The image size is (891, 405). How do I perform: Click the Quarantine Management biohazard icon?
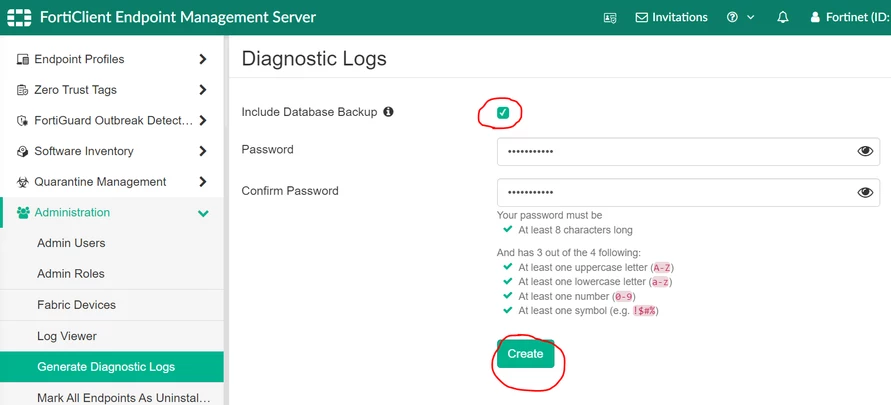click(23, 182)
